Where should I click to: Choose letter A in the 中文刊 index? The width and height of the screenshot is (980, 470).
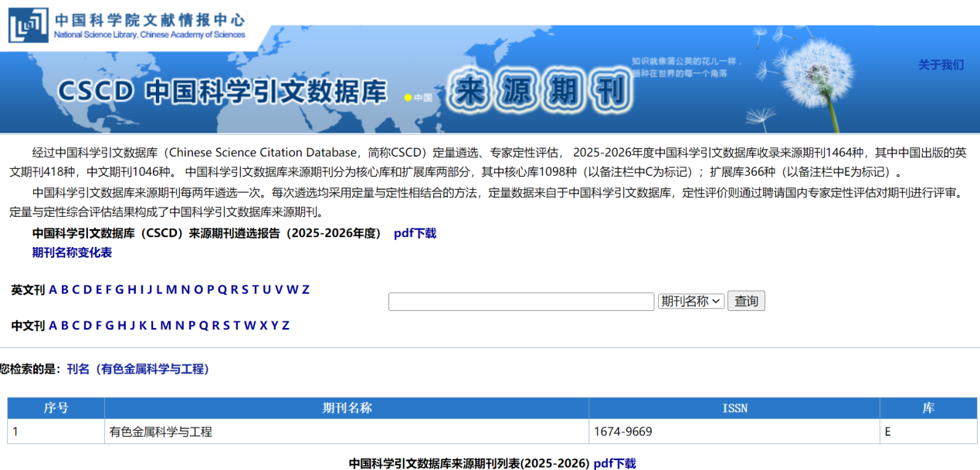coord(53,325)
